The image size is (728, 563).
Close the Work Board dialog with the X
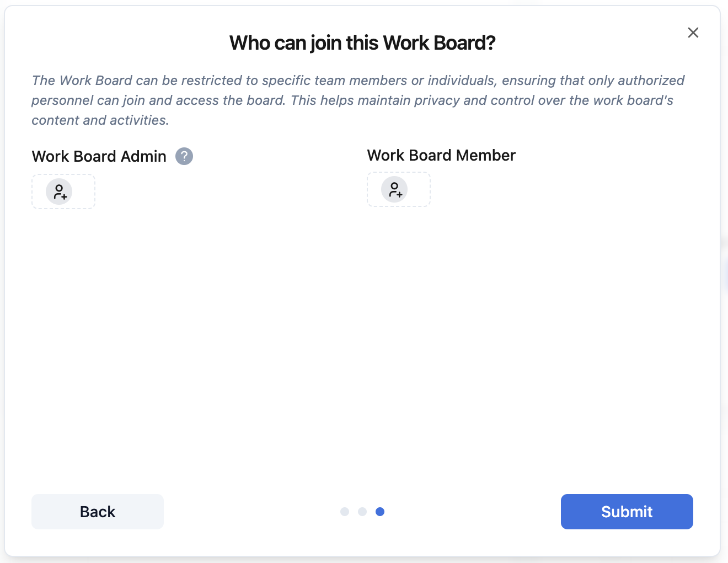pos(693,33)
